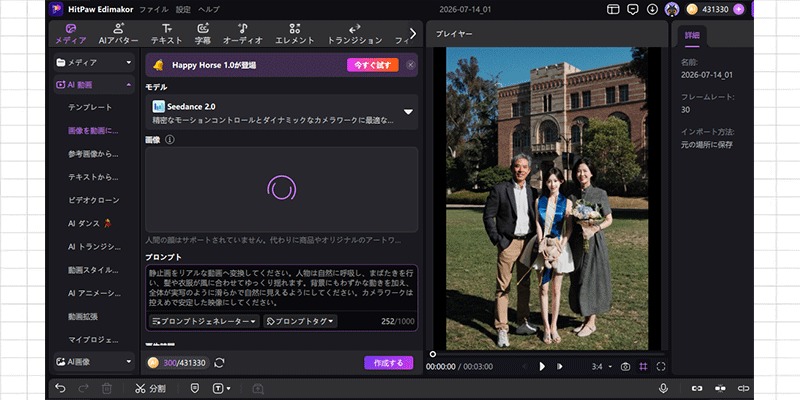Image resolution: width=800 pixels, height=400 pixels.
Task: Take a snapshot with the camera icon
Action: coord(625,366)
